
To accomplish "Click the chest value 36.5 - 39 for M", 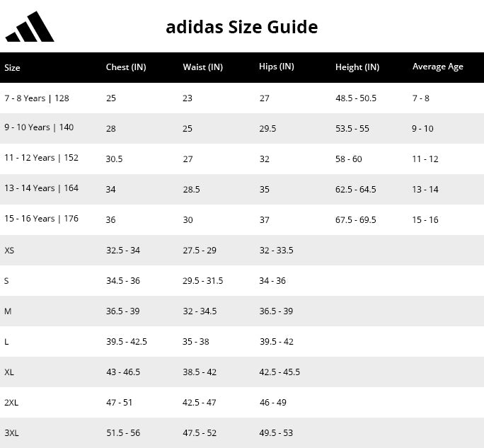I will coord(123,311).
